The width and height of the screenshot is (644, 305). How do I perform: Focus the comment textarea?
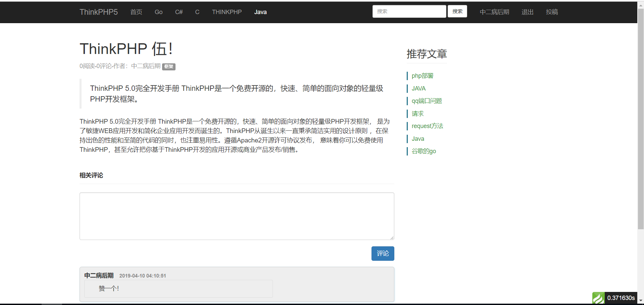(x=237, y=216)
